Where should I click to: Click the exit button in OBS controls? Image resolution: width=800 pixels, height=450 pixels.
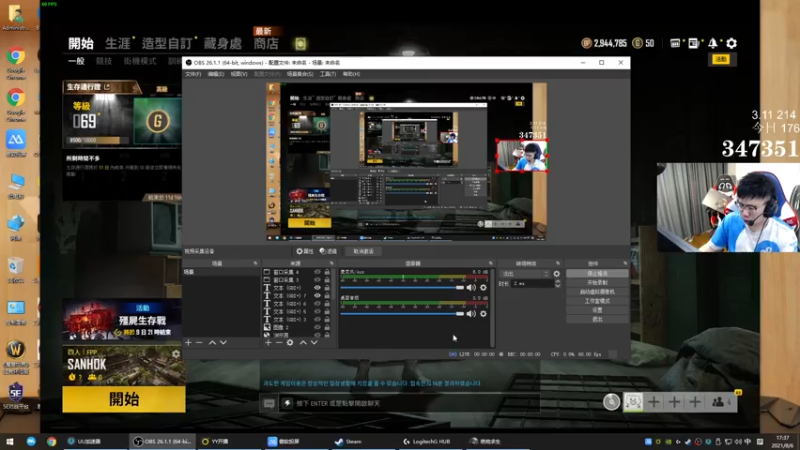tap(597, 319)
